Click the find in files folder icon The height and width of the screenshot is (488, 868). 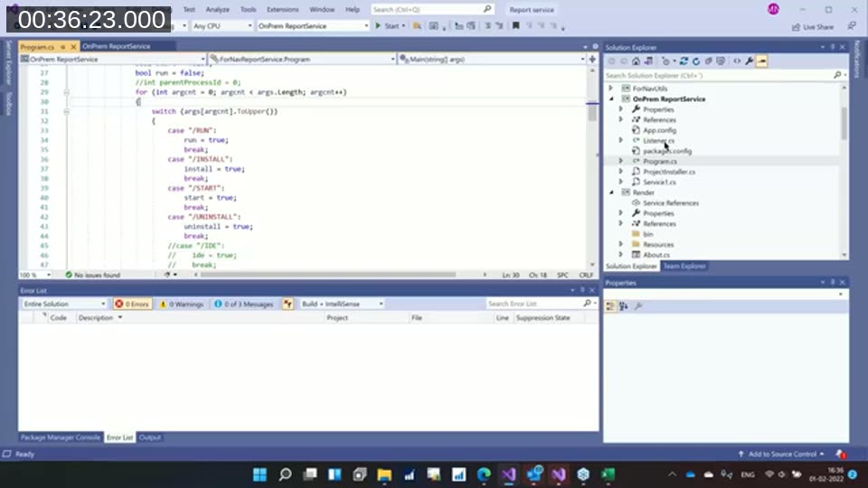point(417,26)
